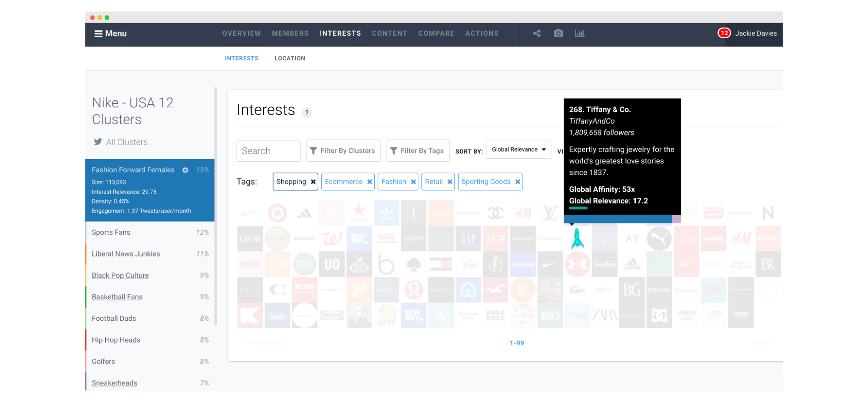
Task: Click the notification badge showing 12
Action: (724, 33)
